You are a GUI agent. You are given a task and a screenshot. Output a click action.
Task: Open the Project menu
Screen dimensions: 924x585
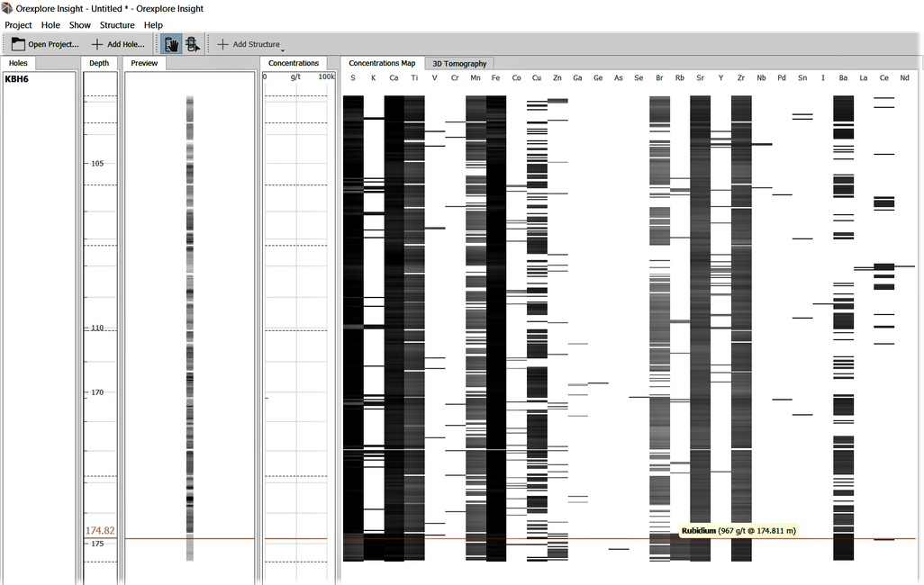point(18,24)
